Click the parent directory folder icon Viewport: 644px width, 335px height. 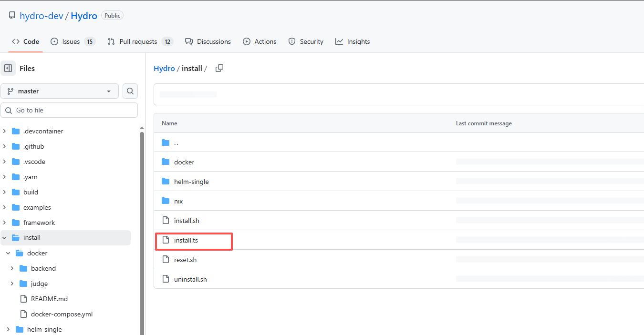coord(166,142)
